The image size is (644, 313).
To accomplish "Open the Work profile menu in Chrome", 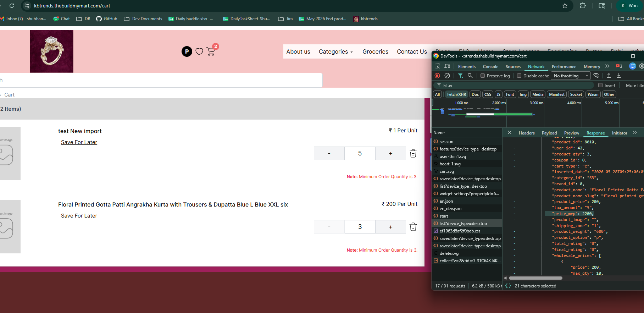I will click(630, 6).
